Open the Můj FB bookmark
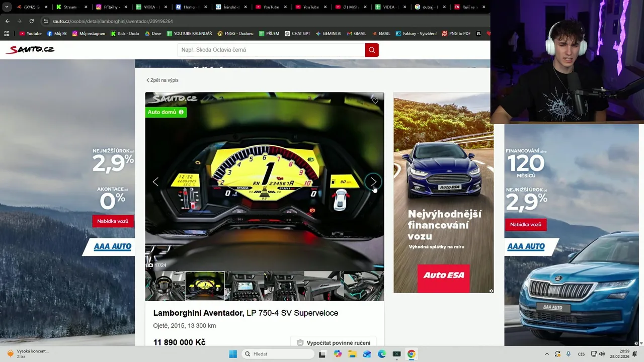644x362 pixels. tap(57, 34)
